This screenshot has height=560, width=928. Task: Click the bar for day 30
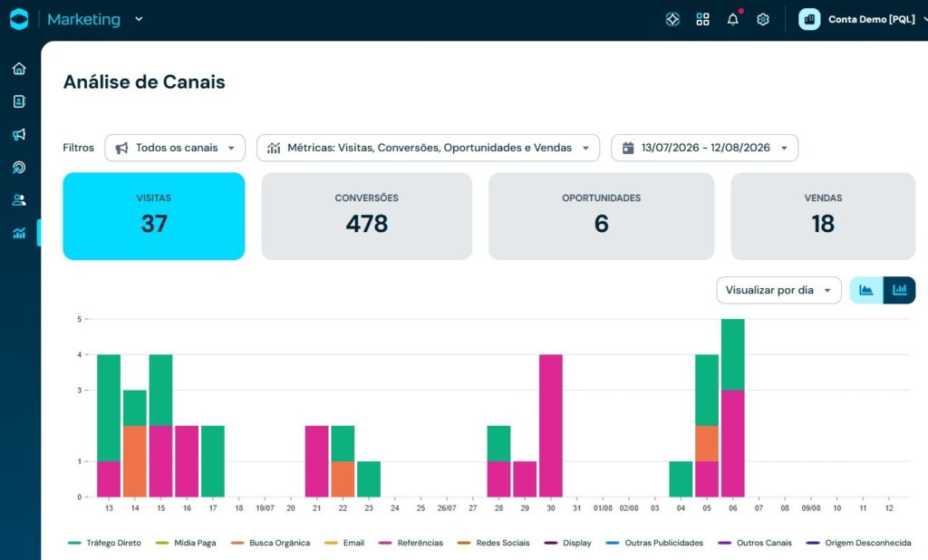(x=551, y=426)
